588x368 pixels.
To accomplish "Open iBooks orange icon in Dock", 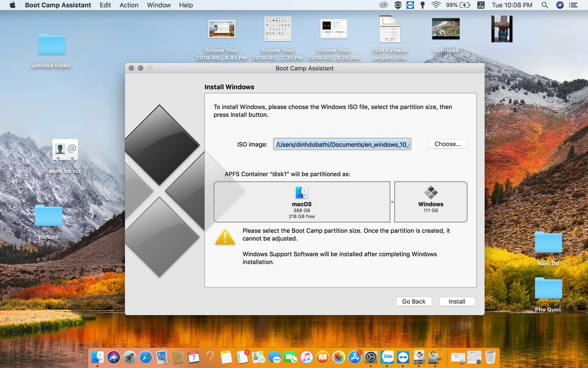I will pyautogui.click(x=322, y=357).
